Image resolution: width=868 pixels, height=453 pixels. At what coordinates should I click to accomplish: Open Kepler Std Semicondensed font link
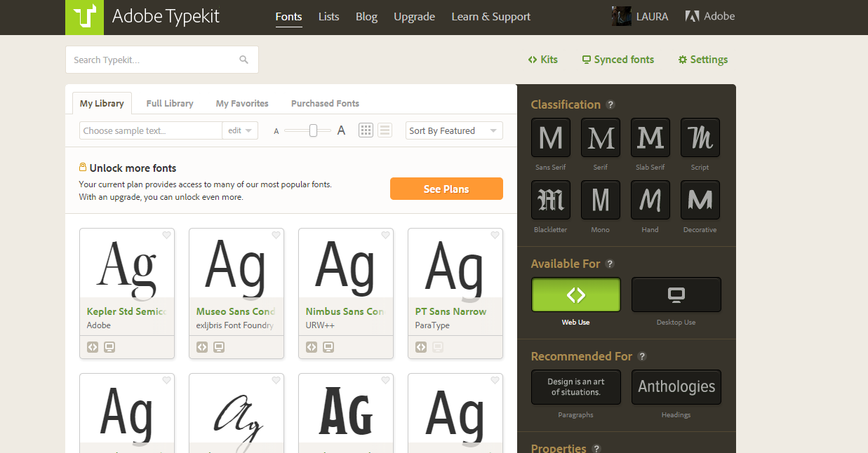tap(126, 311)
